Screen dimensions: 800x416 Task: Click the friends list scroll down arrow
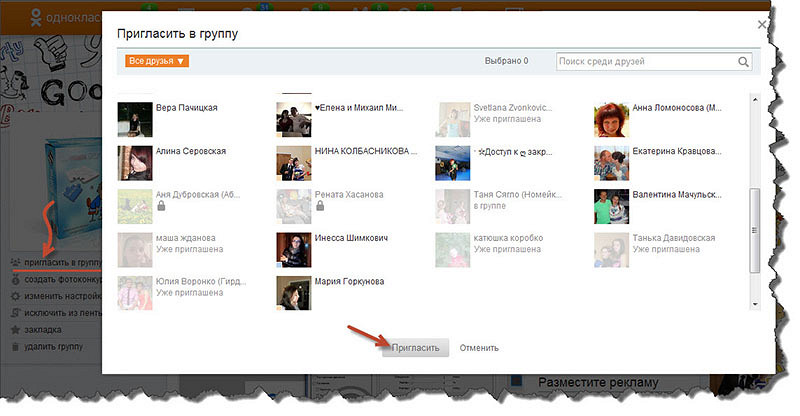coord(755,304)
